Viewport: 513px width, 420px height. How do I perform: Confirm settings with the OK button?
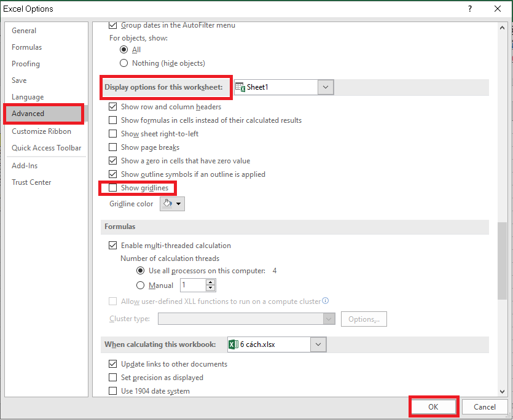(433, 406)
